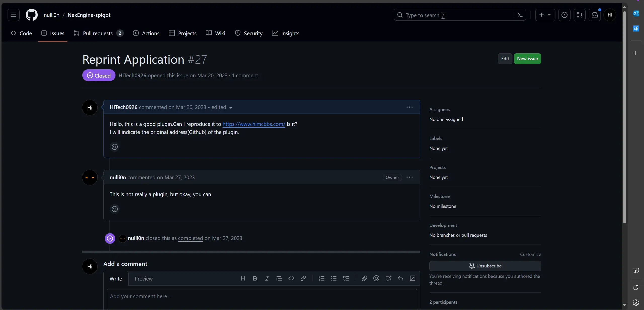Image resolution: width=644 pixels, height=310 pixels.
Task: Click the comment text area
Action: point(262,298)
